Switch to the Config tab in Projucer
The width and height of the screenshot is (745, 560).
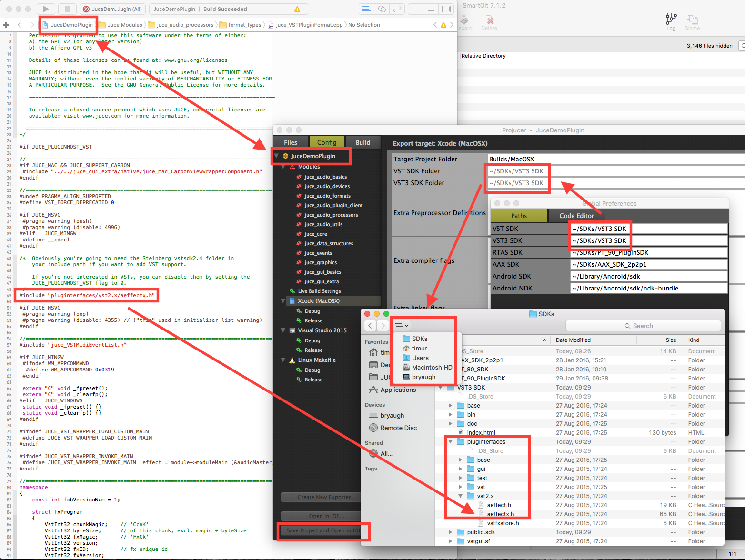327,142
